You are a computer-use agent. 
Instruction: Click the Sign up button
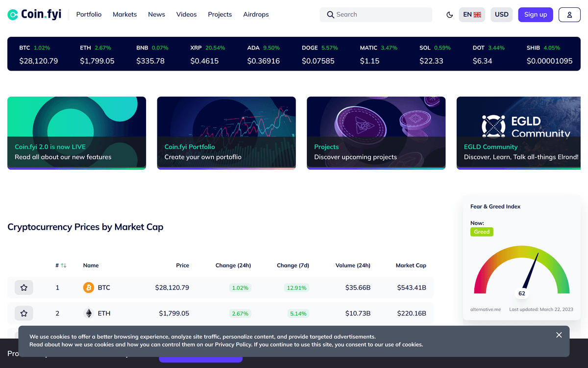tap(536, 15)
